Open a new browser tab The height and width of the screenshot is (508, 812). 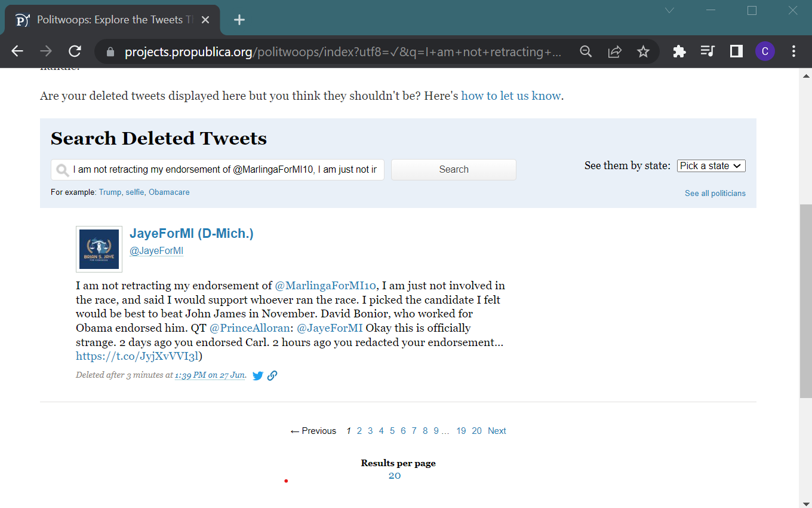(239, 20)
